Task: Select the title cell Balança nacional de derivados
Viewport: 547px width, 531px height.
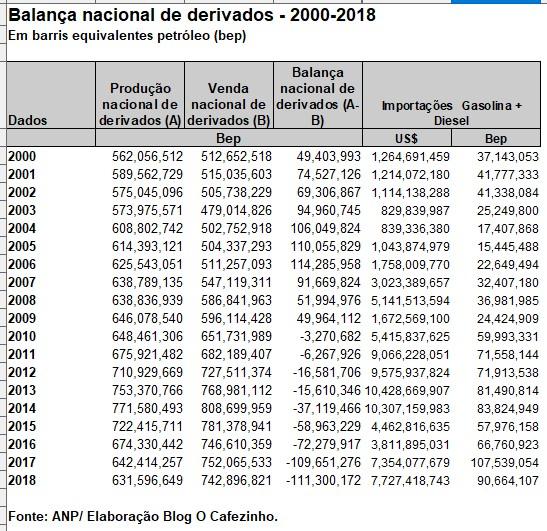Action: pos(192,15)
